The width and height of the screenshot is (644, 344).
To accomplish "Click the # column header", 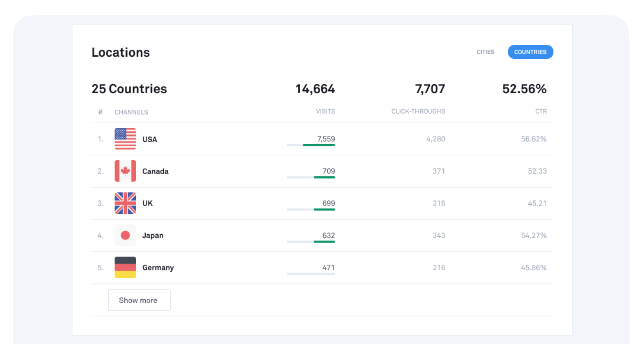I will tap(100, 112).
